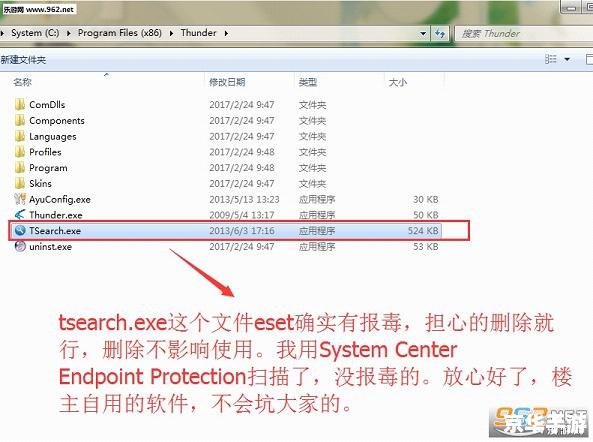Viewport: 593px width, 442px height.
Task: Click the 2013/6/3 17:16 date cell
Action: click(x=242, y=231)
